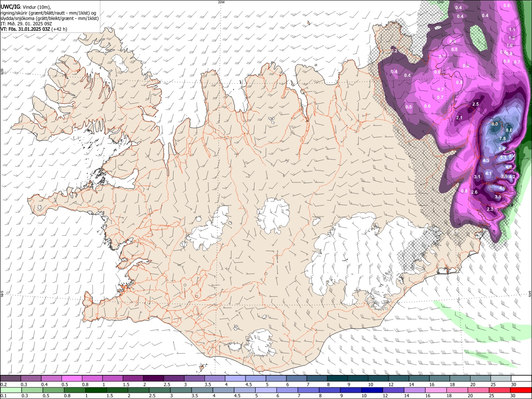Select upper legend swatch between 4 and 4.5
The width and height of the screenshot is (532, 399).
[x=235, y=379]
